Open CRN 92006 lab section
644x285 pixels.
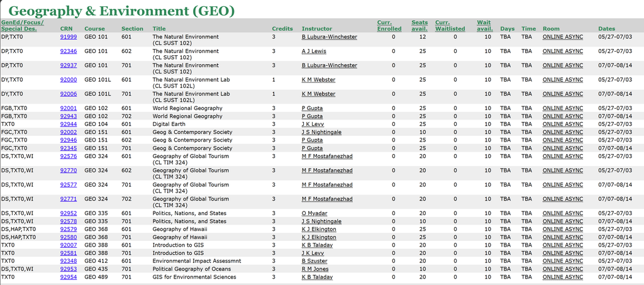tap(68, 94)
